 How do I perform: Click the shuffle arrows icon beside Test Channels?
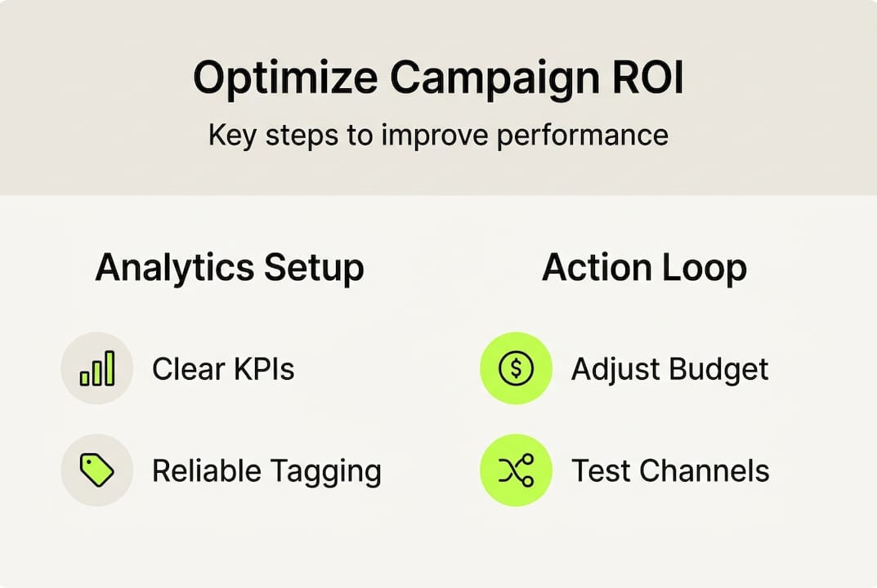pos(516,470)
